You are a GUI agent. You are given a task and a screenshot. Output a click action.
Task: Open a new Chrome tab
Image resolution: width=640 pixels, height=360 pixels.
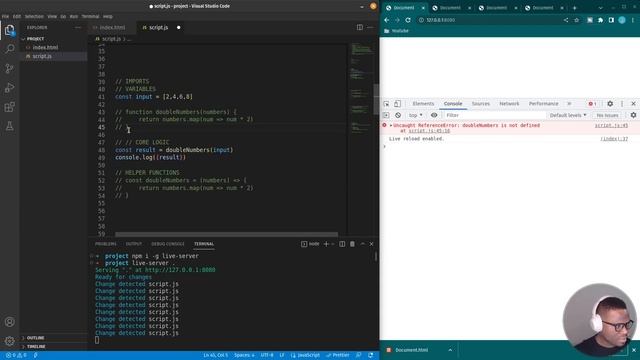[574, 8]
